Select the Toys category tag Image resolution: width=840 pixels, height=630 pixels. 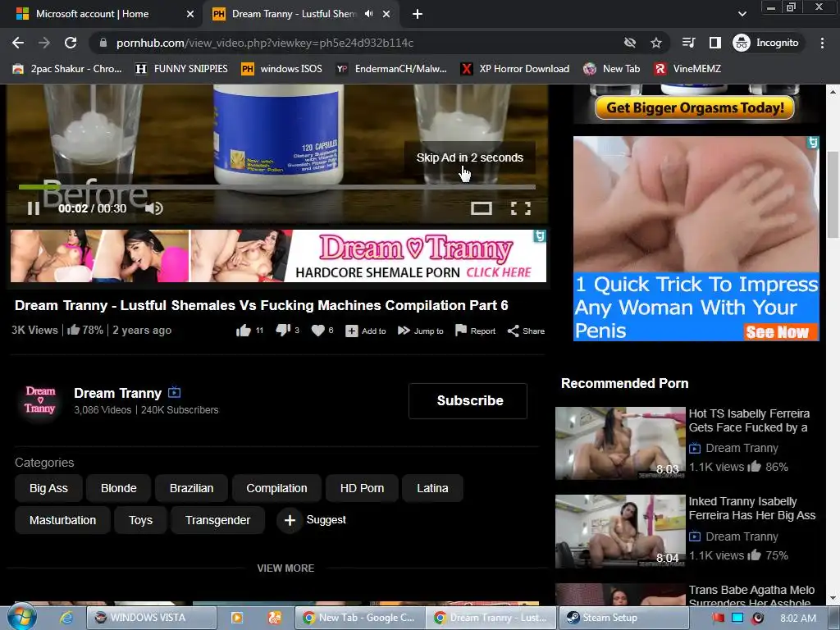[140, 520]
